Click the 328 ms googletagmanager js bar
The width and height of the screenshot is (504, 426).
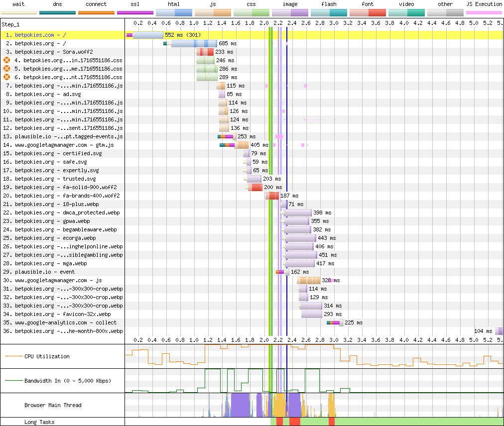pyautogui.click(x=309, y=280)
